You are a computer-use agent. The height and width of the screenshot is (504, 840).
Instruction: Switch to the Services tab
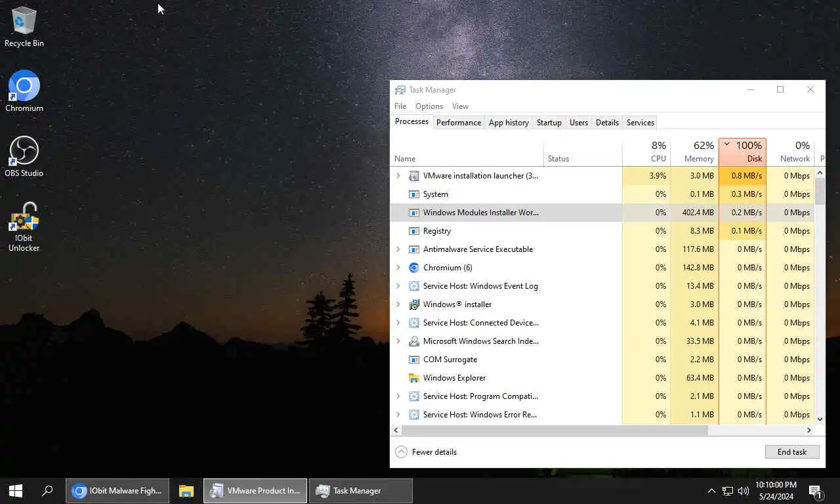[x=640, y=123]
